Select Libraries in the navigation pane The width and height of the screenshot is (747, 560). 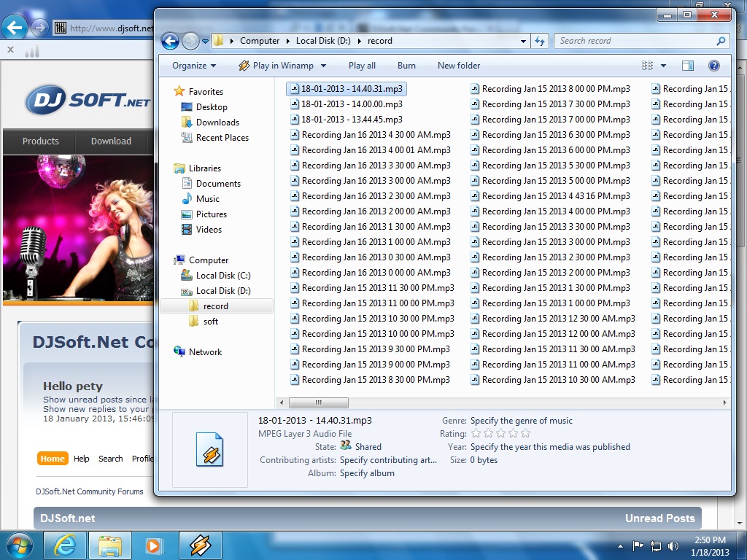tap(204, 168)
